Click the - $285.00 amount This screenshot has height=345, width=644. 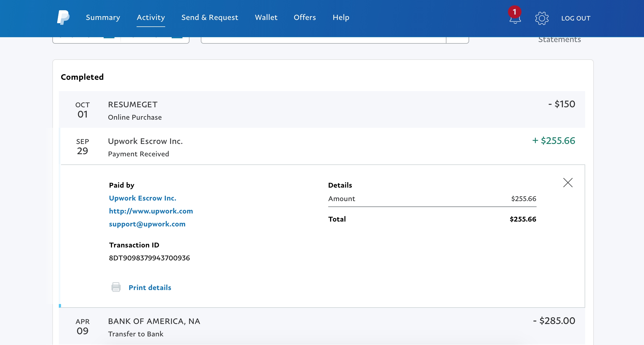554,321
